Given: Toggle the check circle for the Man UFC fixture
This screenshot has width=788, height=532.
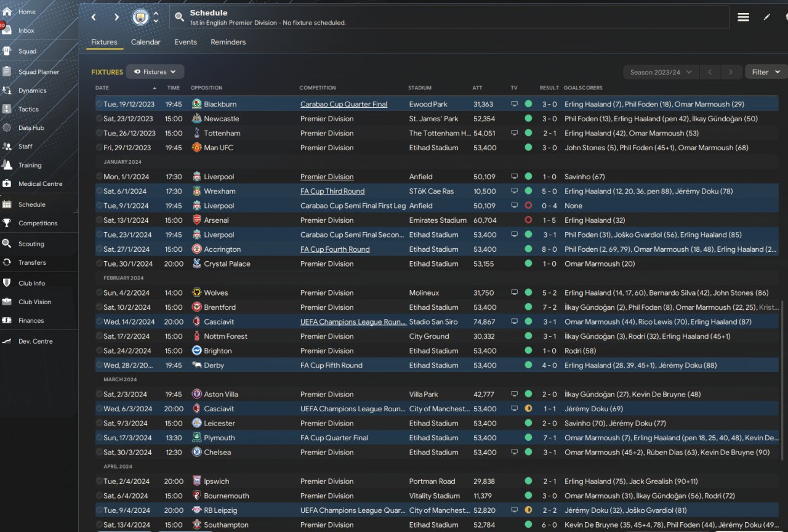Looking at the screenshot, I should 99,148.
